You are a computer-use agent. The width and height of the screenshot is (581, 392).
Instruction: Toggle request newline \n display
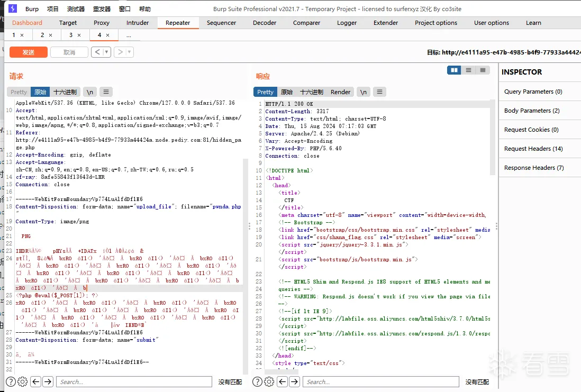click(x=89, y=92)
